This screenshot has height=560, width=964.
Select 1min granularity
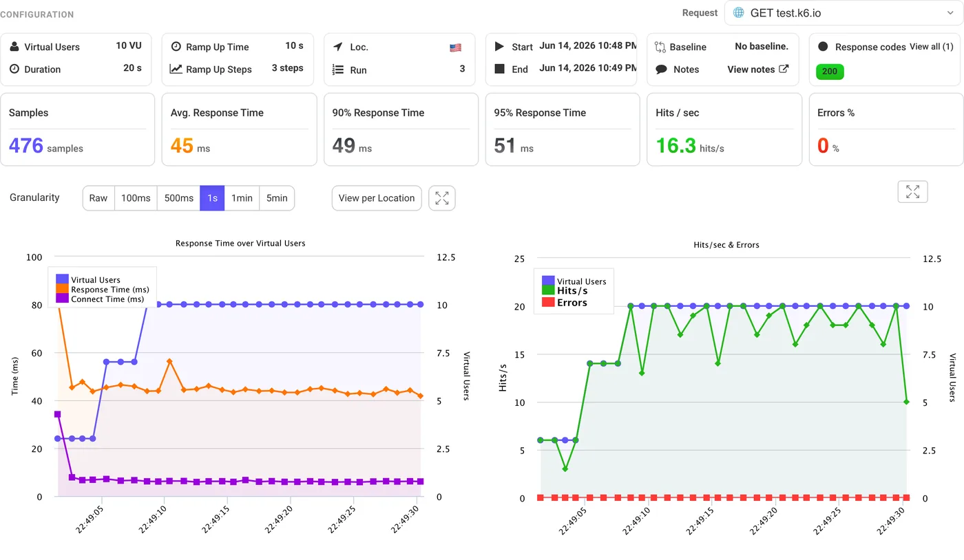[242, 198]
